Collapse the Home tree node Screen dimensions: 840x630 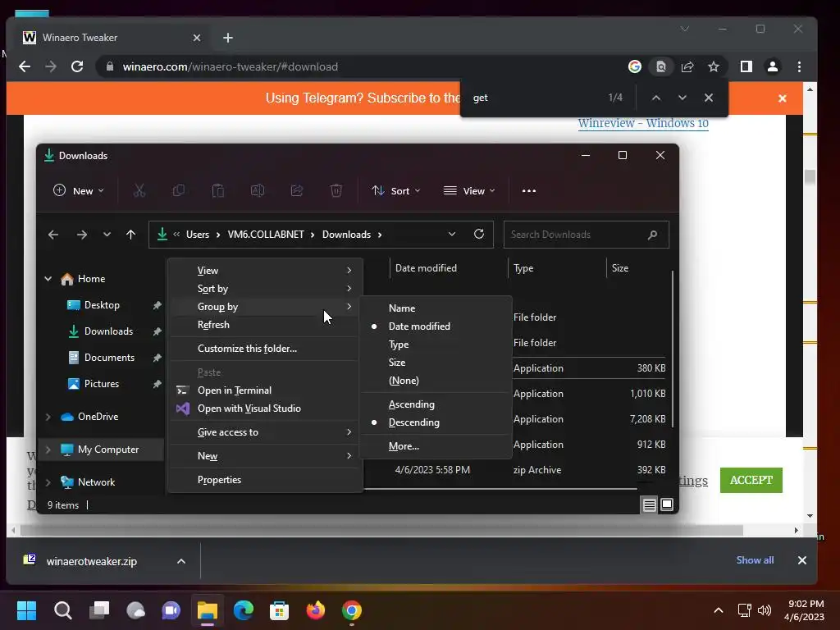coord(48,279)
